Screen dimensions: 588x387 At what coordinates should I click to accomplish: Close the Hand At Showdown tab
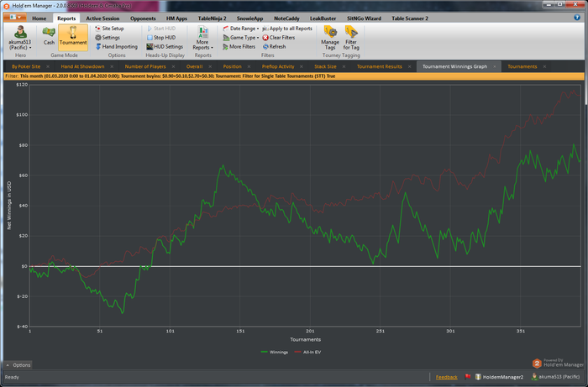(112, 66)
